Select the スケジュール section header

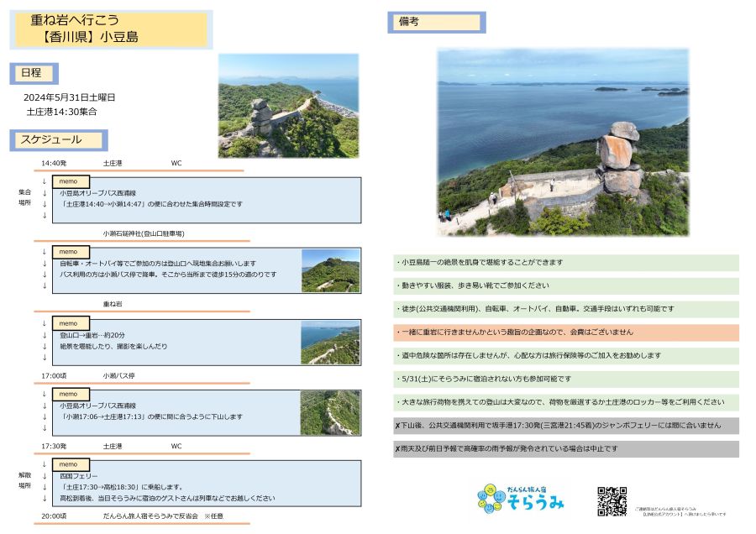(58, 139)
